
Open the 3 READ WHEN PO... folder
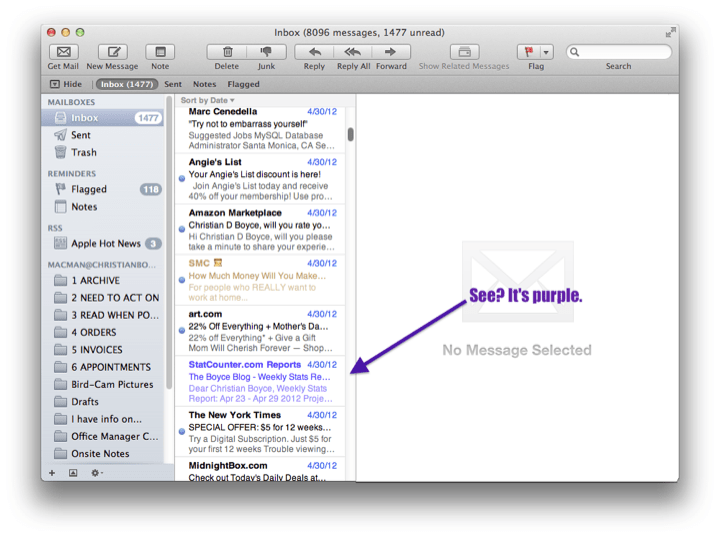coord(102,315)
